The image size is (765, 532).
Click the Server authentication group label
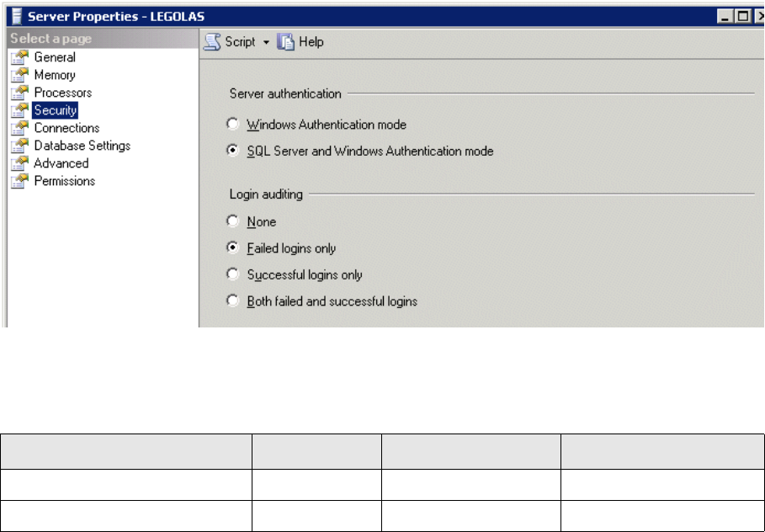[x=285, y=93]
